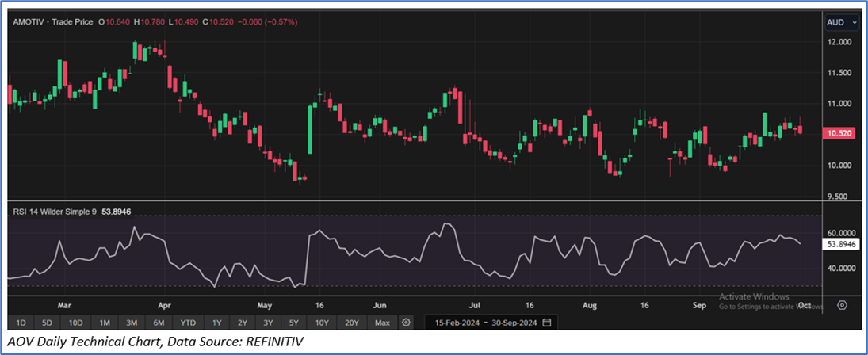Pick the 6M time range
Screen dimensions: 868x355
coord(159,323)
